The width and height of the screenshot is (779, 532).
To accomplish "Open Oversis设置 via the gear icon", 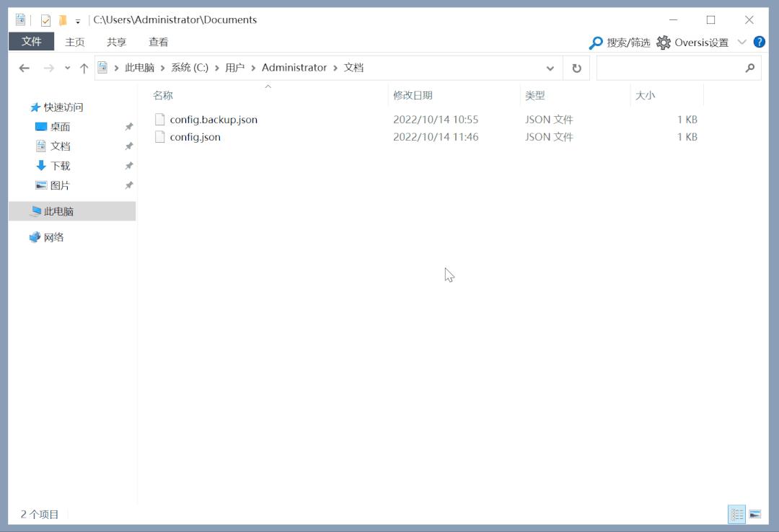I will [x=664, y=42].
